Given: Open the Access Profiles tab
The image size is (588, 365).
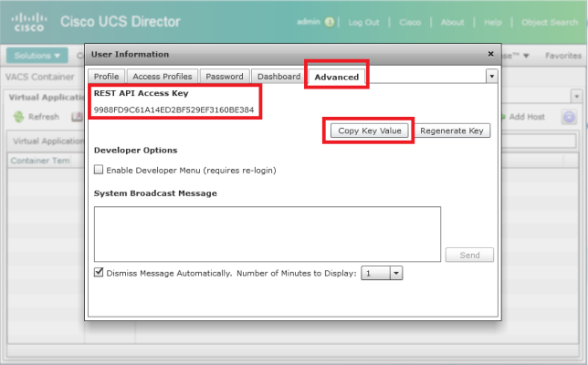Looking at the screenshot, I should 163,77.
